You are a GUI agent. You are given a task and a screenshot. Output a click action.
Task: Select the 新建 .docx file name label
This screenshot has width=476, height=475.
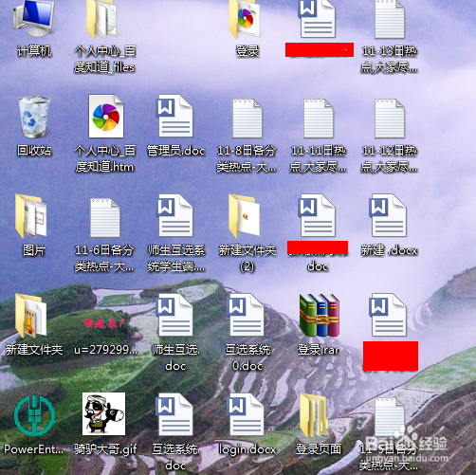(x=390, y=250)
